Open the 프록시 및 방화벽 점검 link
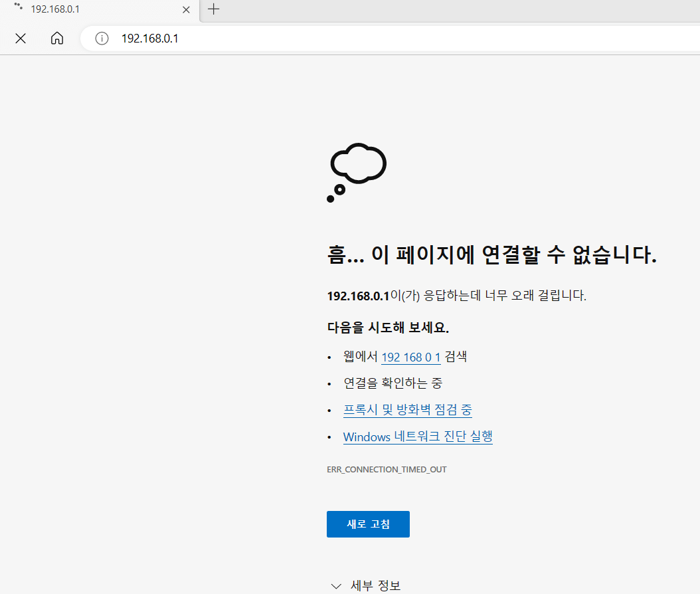The width and height of the screenshot is (700, 594). coord(407,410)
